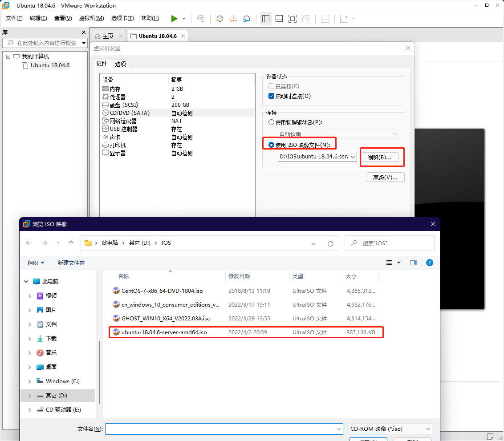
Task: Revert to snapshot toolbar icon
Action: (233, 19)
